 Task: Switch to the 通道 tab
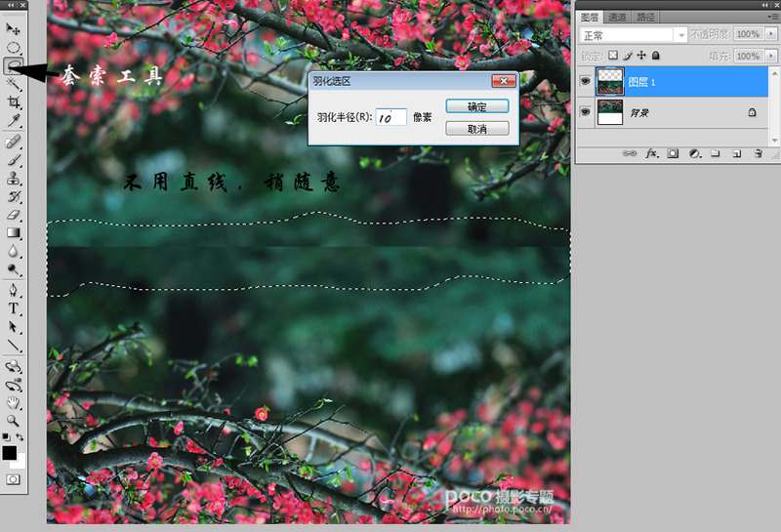click(617, 17)
